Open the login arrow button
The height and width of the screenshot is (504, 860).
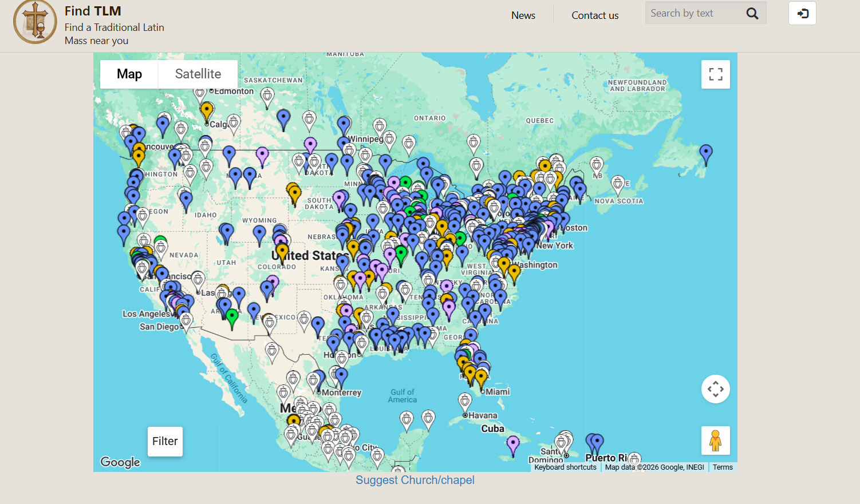[802, 13]
